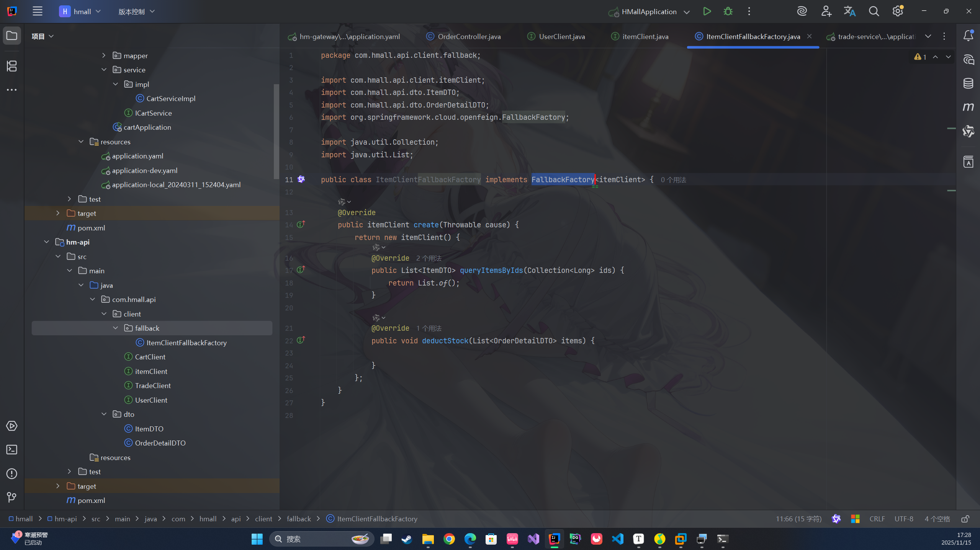
Task: Start debugging with the bug icon
Action: pyautogui.click(x=727, y=11)
